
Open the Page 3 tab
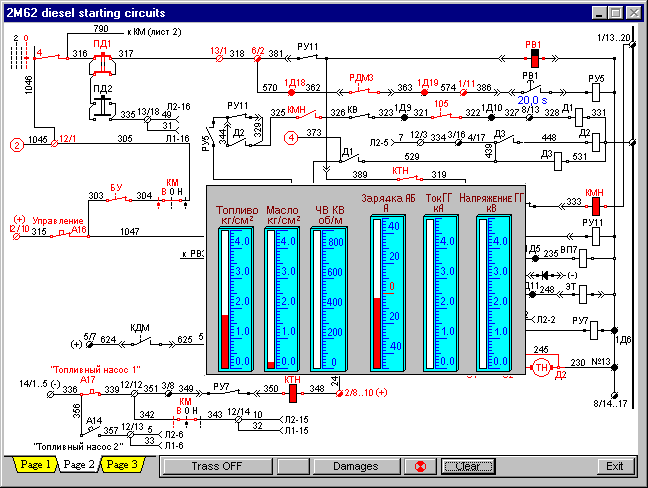coord(121,465)
